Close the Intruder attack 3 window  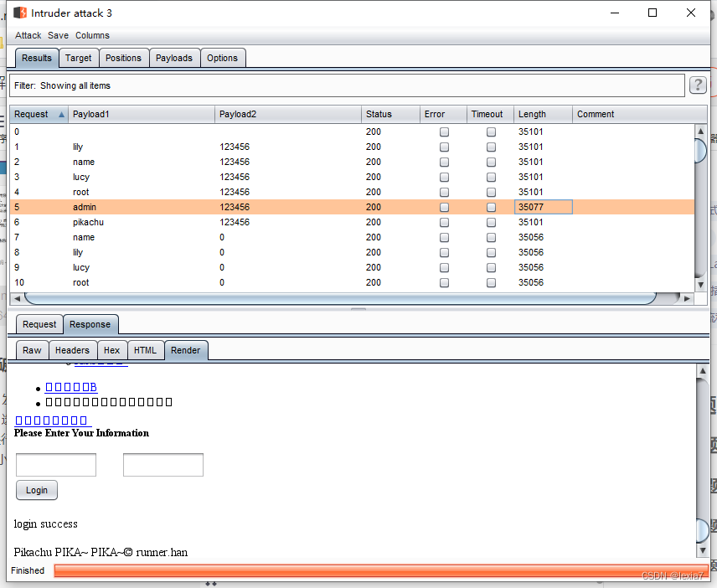pyautogui.click(x=691, y=13)
